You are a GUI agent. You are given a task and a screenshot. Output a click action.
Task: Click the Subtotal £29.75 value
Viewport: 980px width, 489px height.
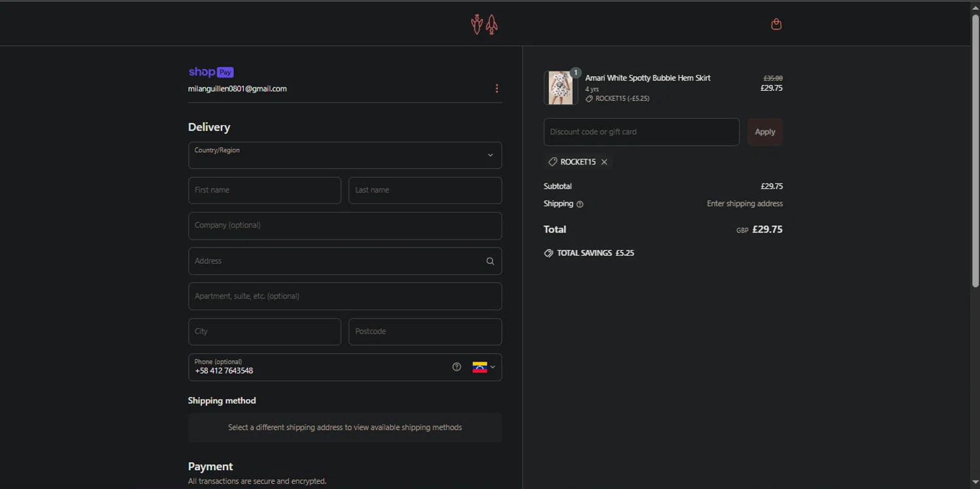[x=772, y=187]
